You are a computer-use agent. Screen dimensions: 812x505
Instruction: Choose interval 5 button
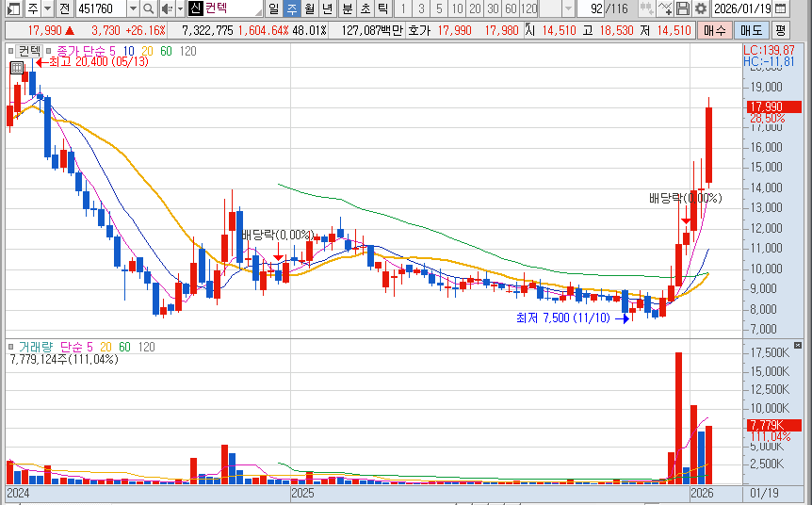[x=439, y=8]
